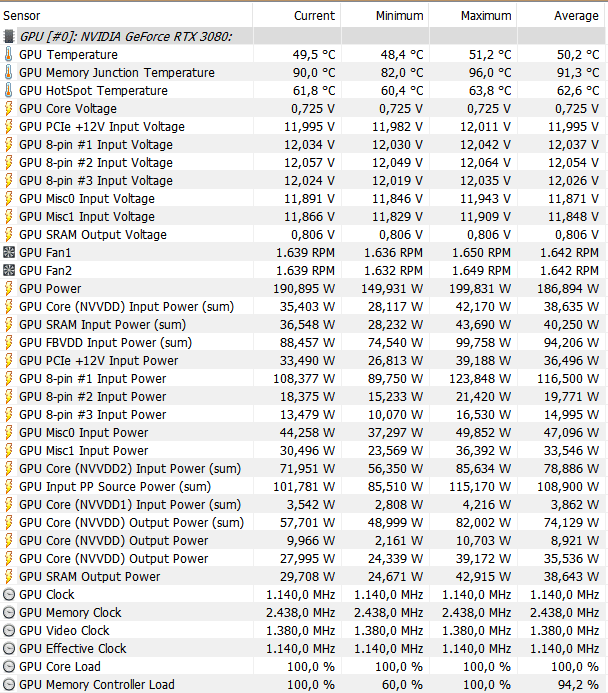
Task: Select the GPU Temperature sensor row label
Action: [x=68, y=54]
